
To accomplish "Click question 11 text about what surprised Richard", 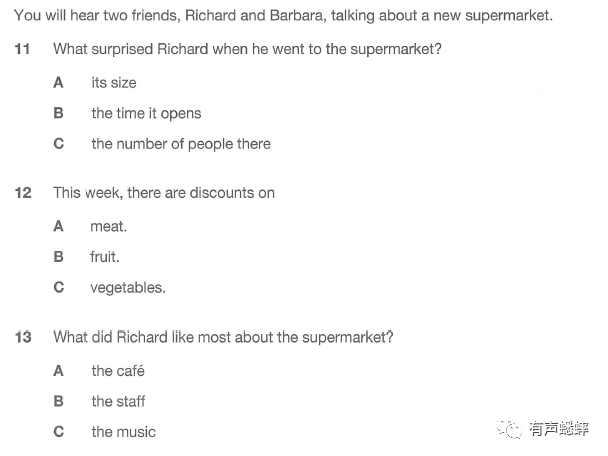I will [247, 49].
